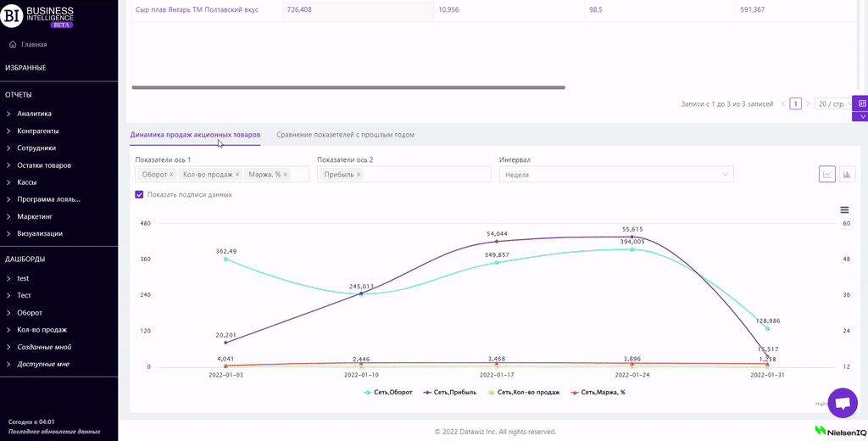Open the 20 / стр. page size dropdown
This screenshot has height=441, width=868.
832,103
